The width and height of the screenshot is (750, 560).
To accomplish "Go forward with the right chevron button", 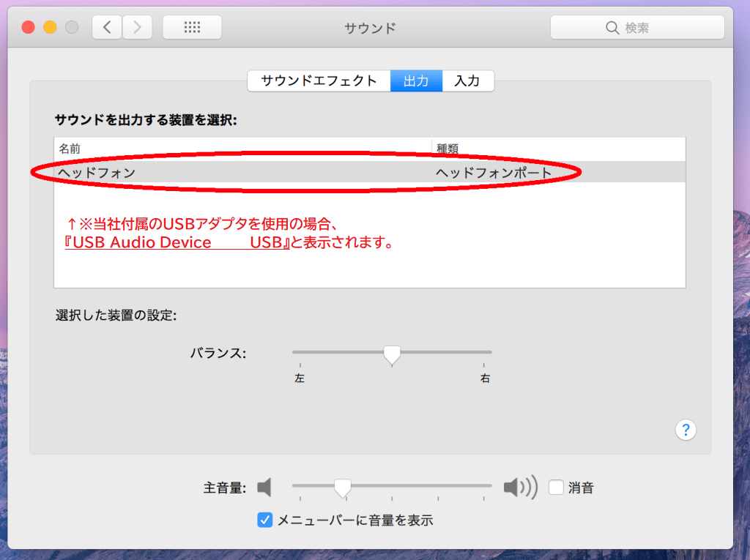I will pos(137,27).
